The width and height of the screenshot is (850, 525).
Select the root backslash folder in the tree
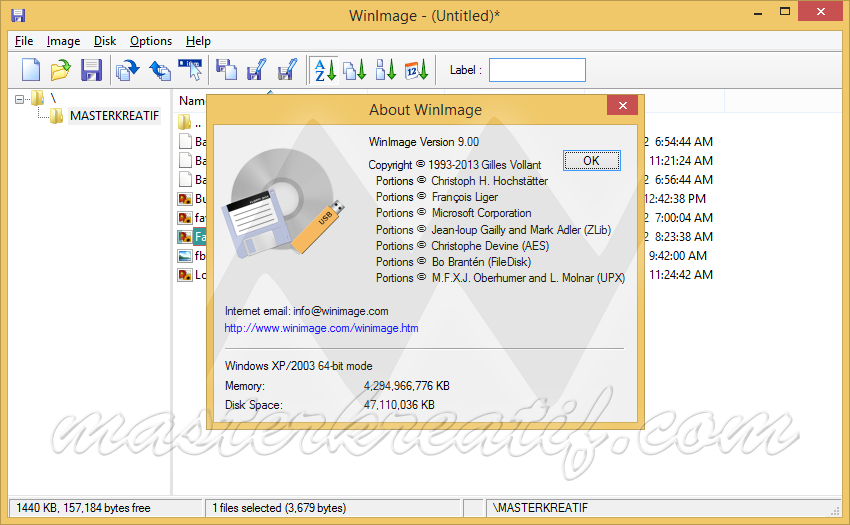coord(53,98)
